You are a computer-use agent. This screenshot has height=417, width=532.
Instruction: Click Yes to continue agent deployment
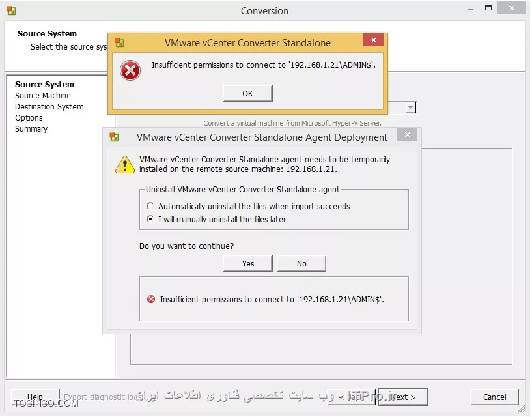pyautogui.click(x=247, y=263)
